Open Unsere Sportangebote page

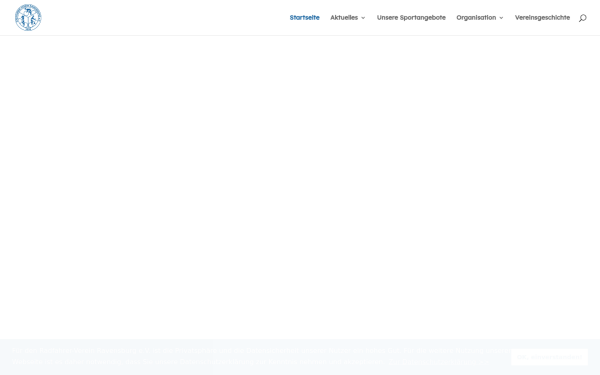(411, 18)
